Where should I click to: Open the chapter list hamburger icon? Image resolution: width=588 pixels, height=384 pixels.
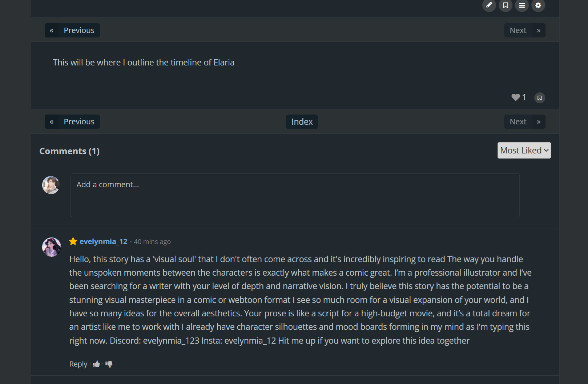coord(522,5)
